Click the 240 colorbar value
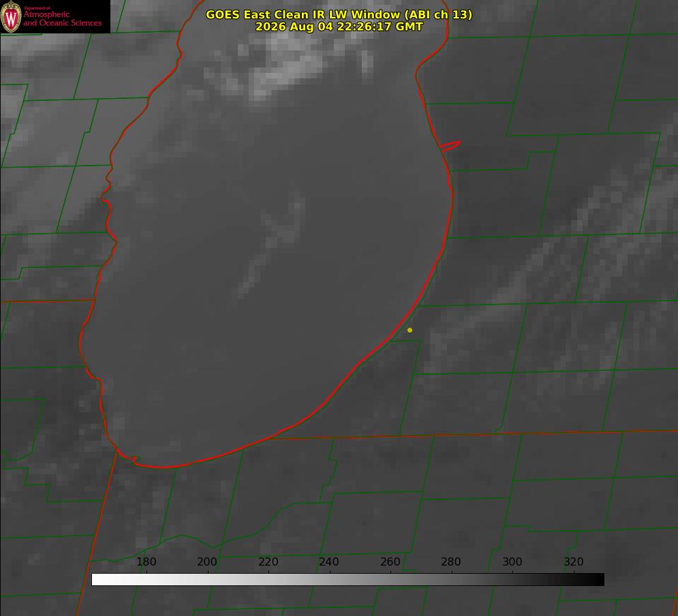The height and width of the screenshot is (616, 678). pyautogui.click(x=329, y=561)
